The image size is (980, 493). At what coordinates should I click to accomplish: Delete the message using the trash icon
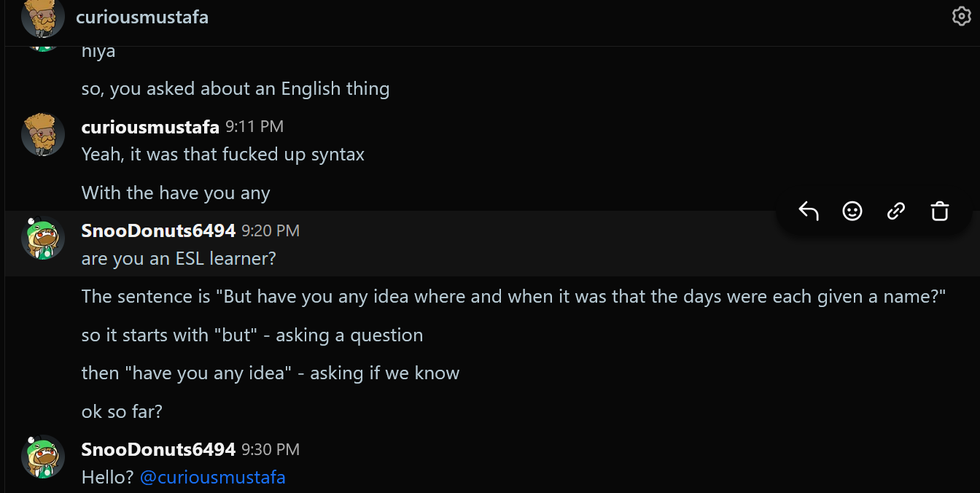point(940,211)
